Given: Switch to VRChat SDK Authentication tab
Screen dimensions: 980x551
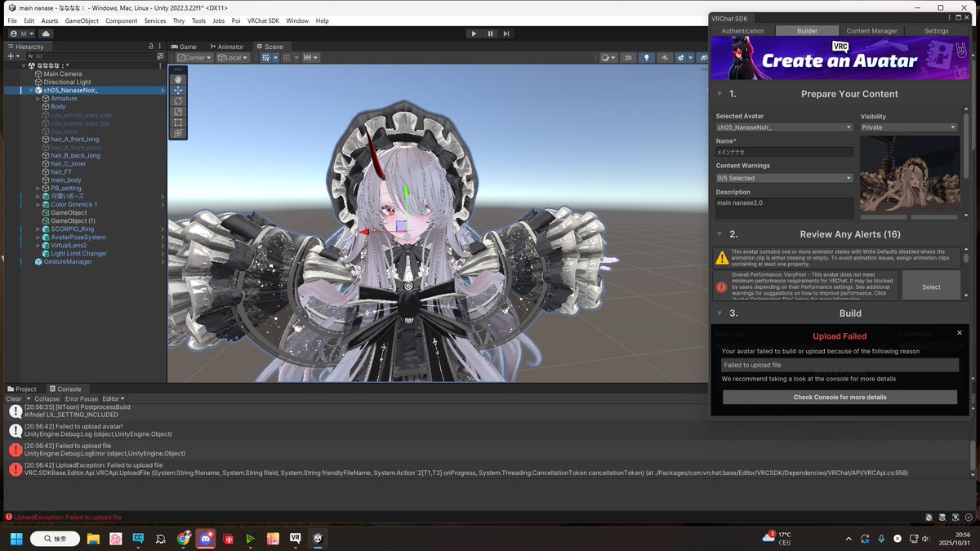Looking at the screenshot, I should click(742, 31).
